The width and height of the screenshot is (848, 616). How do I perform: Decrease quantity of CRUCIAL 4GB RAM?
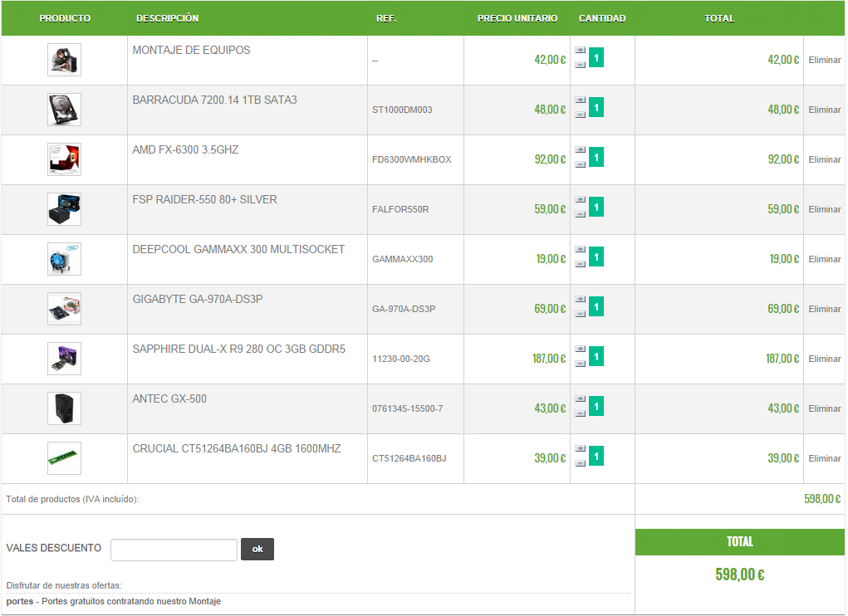point(581,463)
